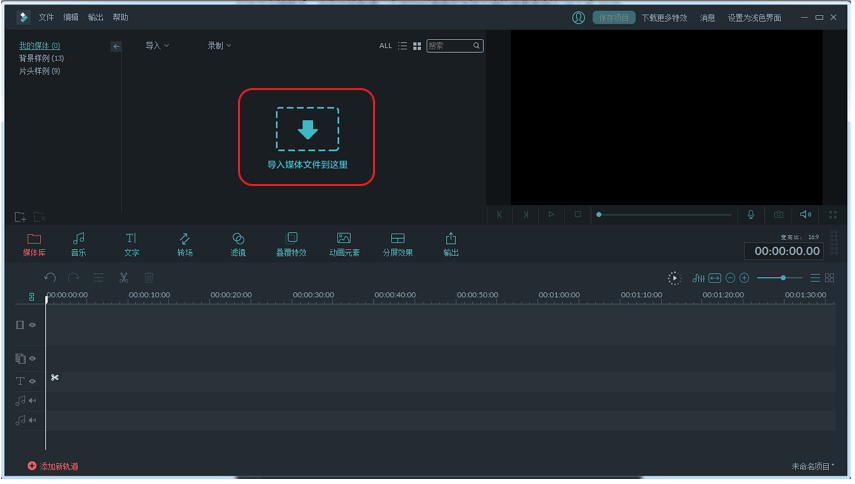Click the preview progress slider
Viewport: 855px width, 484px height.
pos(664,215)
